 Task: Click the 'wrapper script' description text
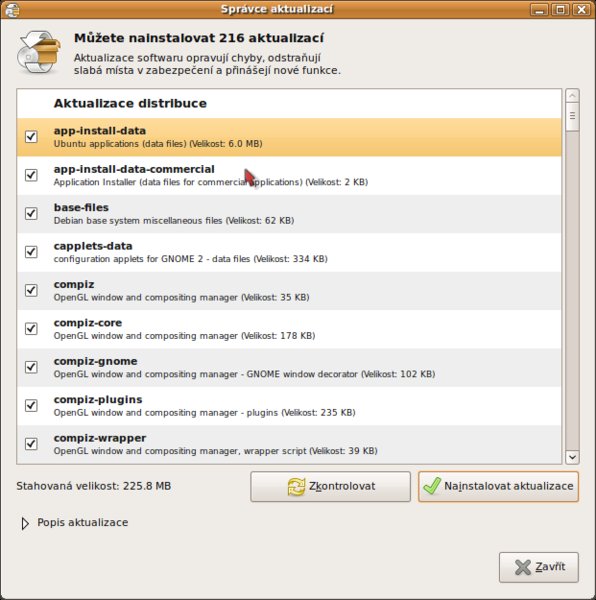tap(275, 451)
